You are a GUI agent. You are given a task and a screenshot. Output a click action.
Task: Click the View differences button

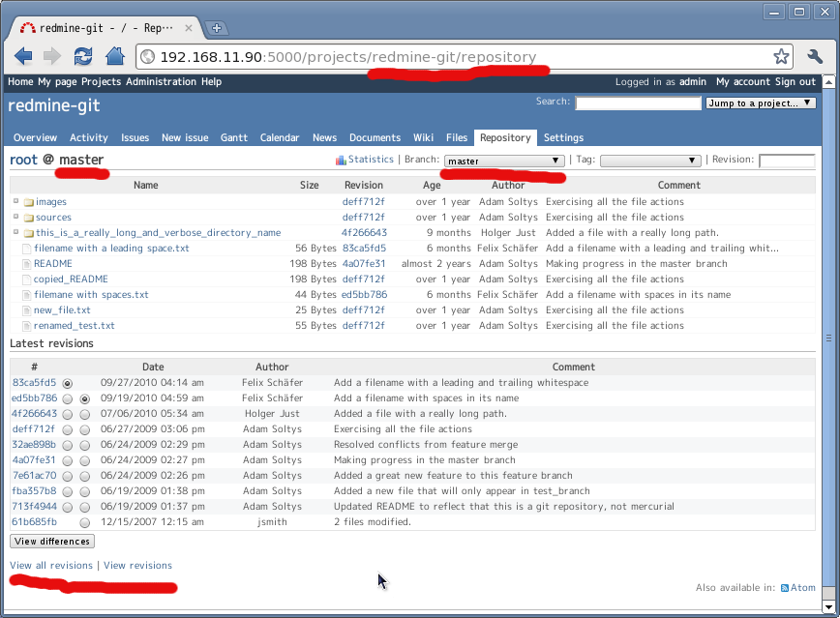[x=52, y=542]
